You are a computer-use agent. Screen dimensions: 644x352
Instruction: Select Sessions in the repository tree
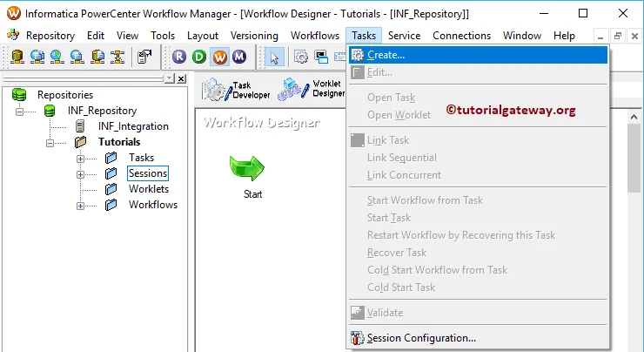point(148,173)
